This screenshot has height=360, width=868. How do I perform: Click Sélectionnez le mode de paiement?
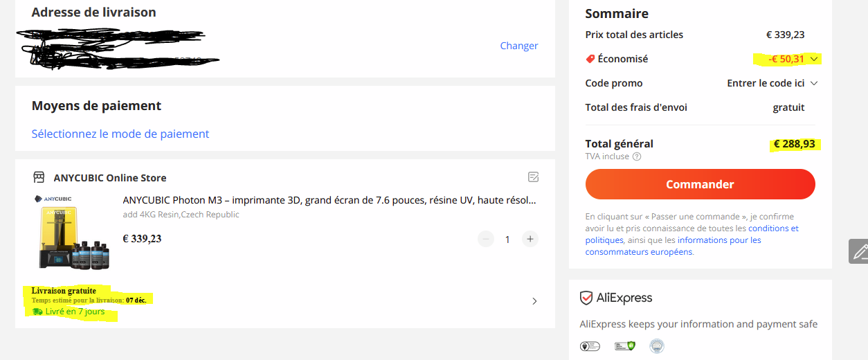point(120,134)
